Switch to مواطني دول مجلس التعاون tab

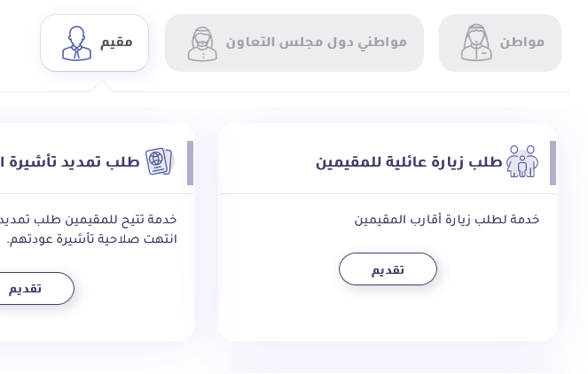pos(316,43)
